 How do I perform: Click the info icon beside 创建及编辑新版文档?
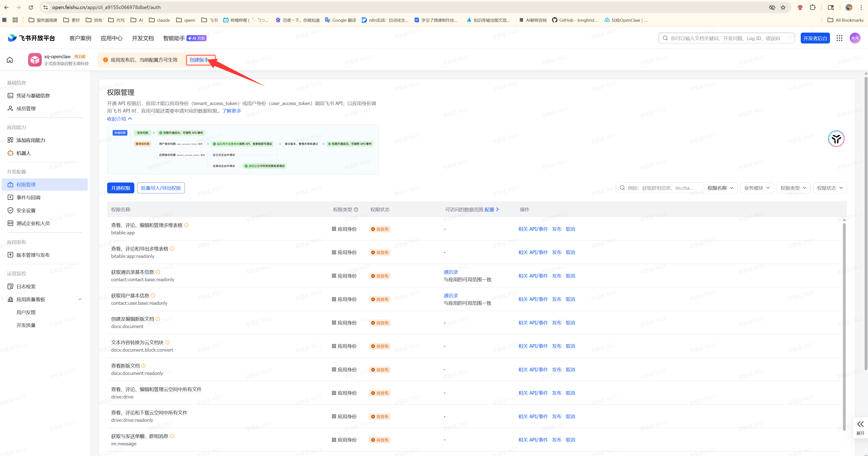click(158, 319)
